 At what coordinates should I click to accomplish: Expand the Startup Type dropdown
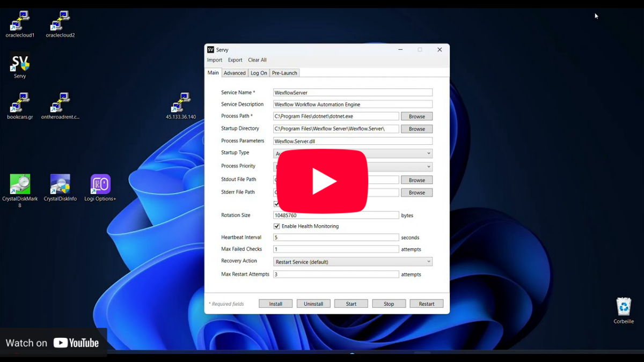[x=353, y=153]
